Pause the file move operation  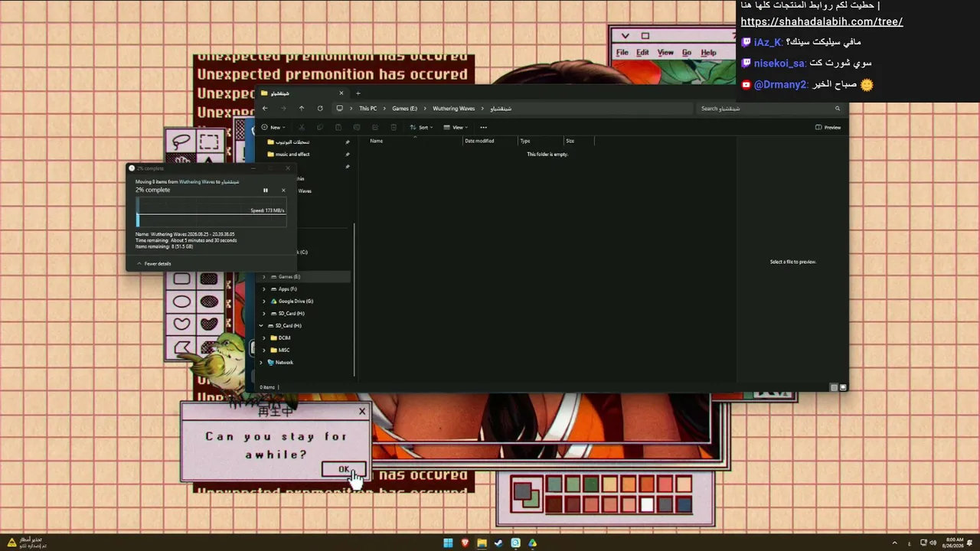pyautogui.click(x=266, y=191)
